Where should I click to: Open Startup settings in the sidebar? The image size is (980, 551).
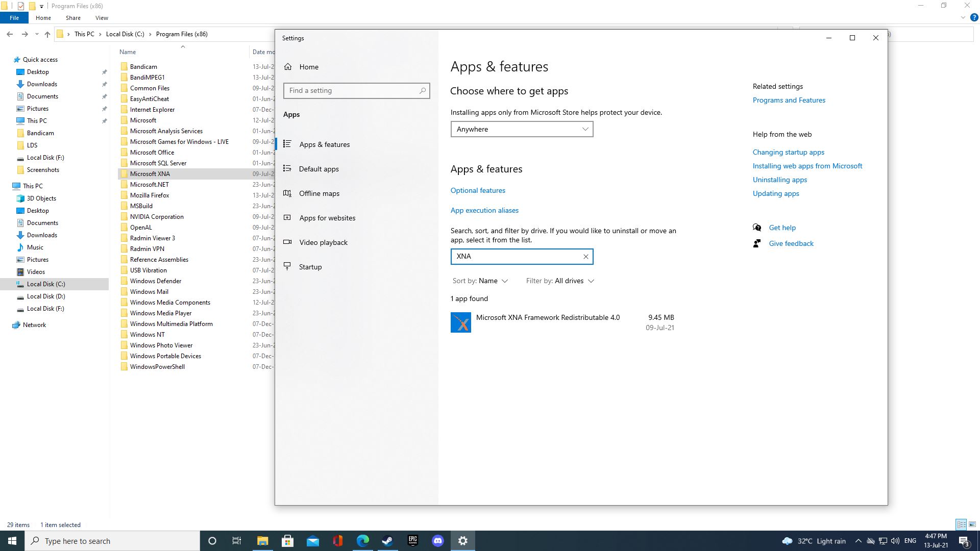(x=310, y=267)
